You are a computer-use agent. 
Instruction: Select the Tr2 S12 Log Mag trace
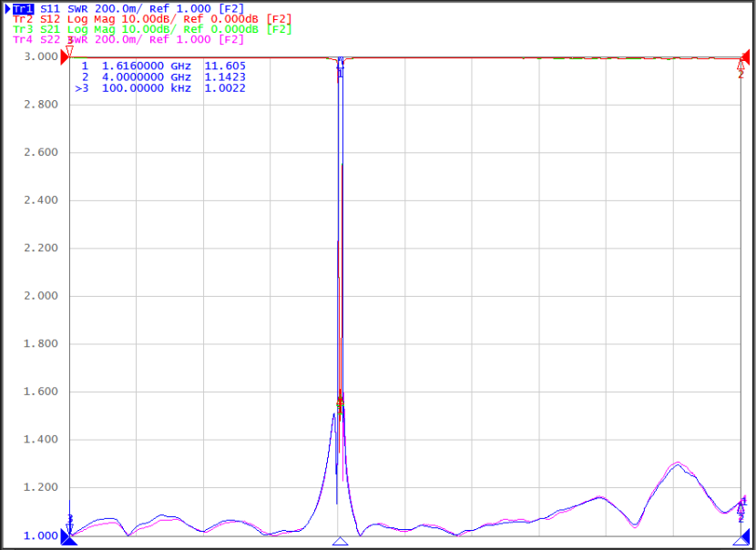click(152, 19)
